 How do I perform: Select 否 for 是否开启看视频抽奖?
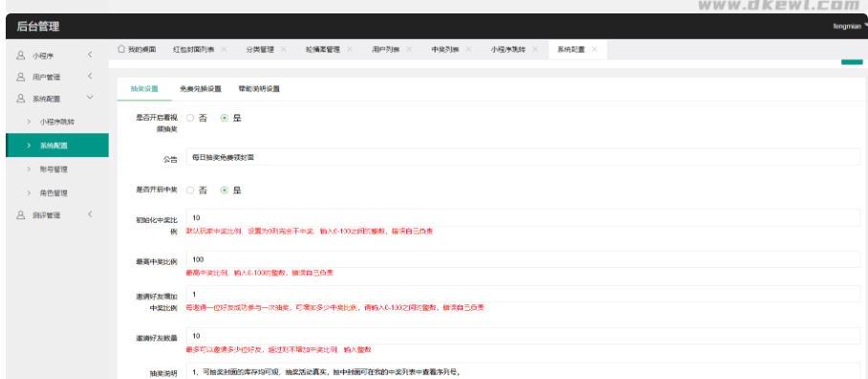tap(190, 118)
